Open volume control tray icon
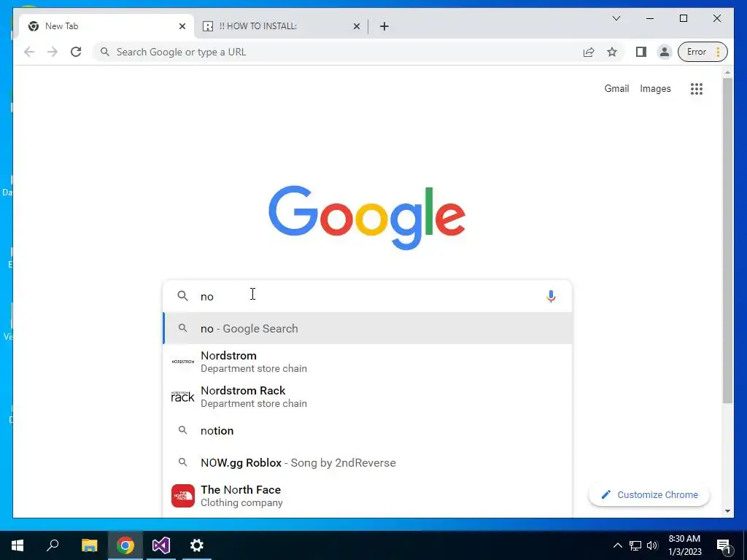 653,545
